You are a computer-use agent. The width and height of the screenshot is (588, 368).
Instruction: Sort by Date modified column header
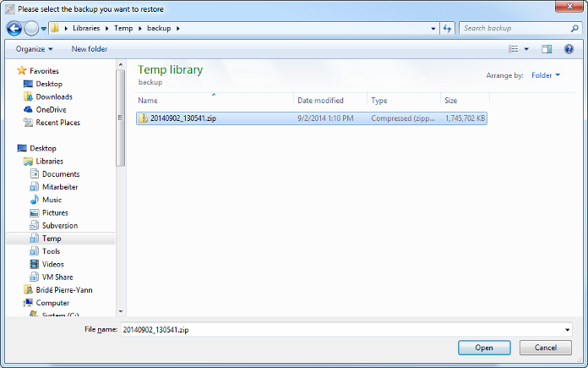[x=320, y=101]
